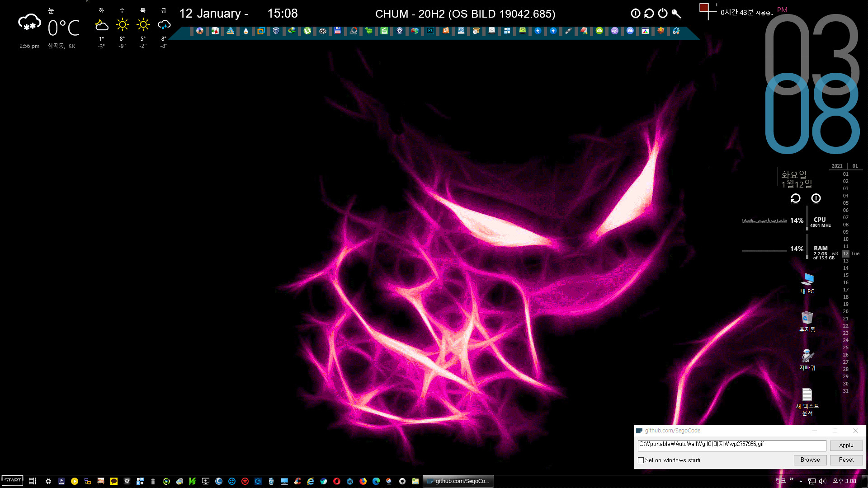Screen dimensions: 868x488
Task: Launch Photoshop from the top dock
Action: [430, 31]
